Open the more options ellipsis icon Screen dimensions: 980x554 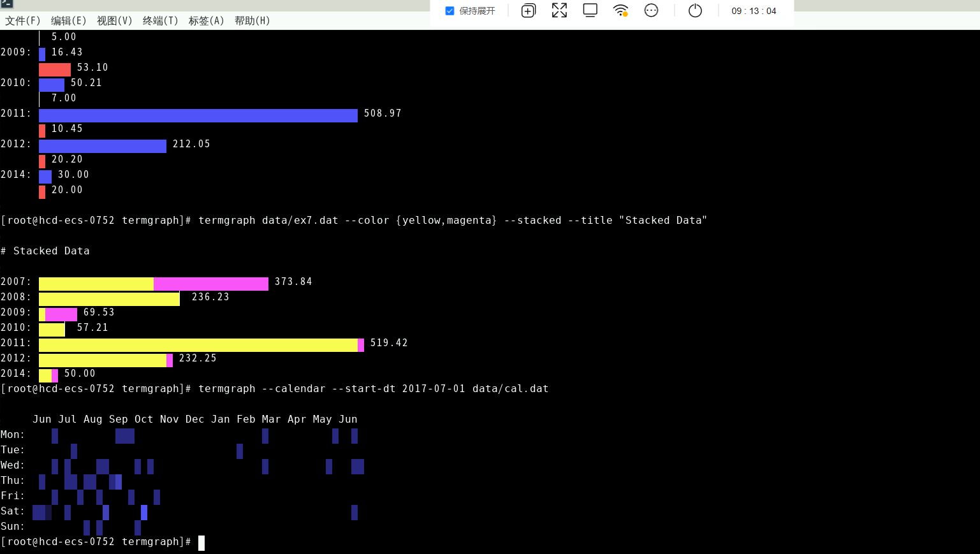tap(651, 11)
